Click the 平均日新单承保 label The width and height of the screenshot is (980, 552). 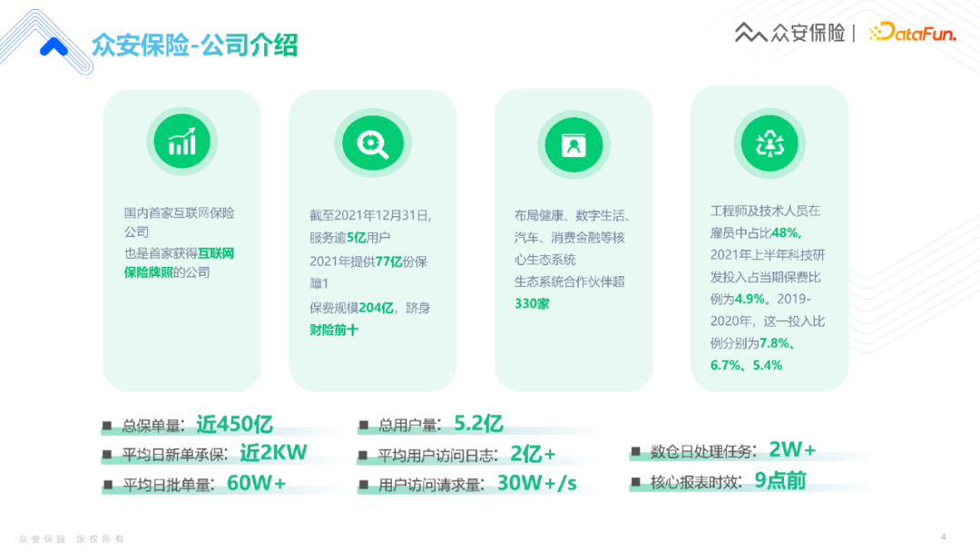click(x=175, y=455)
